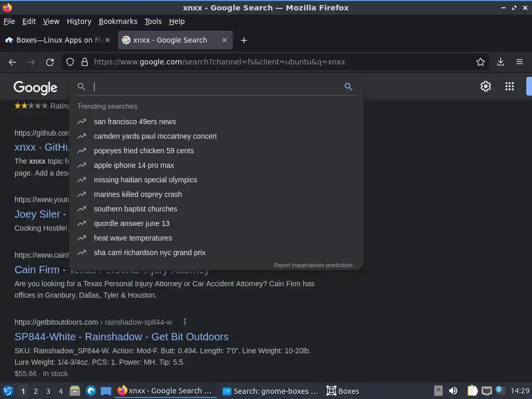This screenshot has width=532, height=399.
Task: Open the Joey Siler result link
Action: tap(41, 214)
